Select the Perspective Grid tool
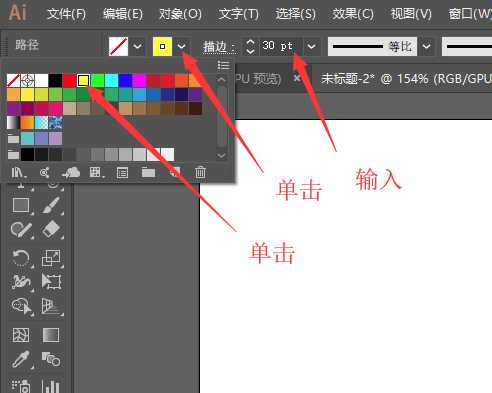The image size is (492, 393). [x=51, y=306]
